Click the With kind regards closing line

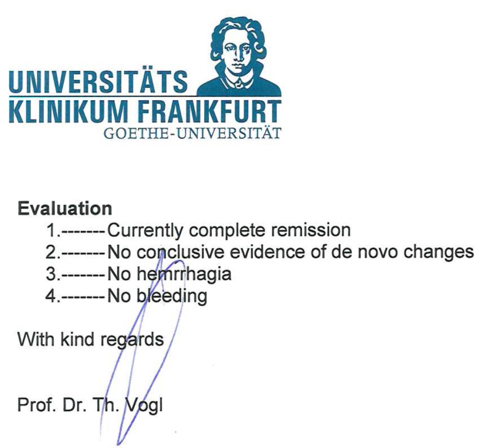click(x=90, y=339)
